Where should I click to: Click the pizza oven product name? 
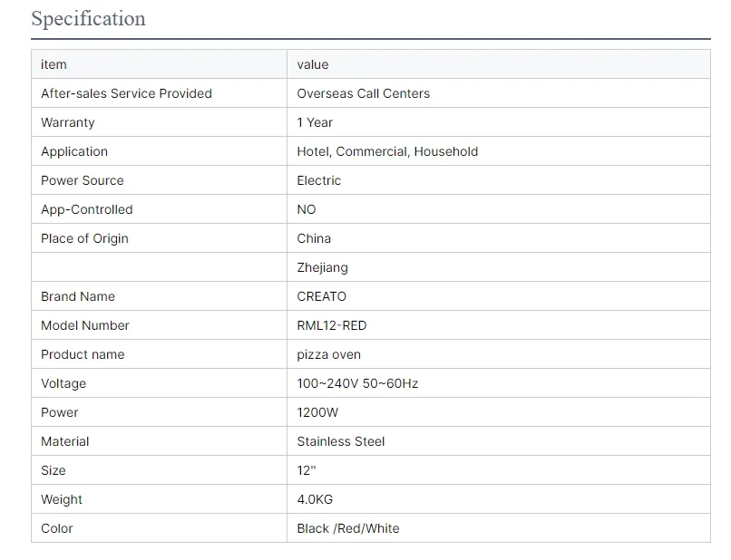pyautogui.click(x=328, y=354)
